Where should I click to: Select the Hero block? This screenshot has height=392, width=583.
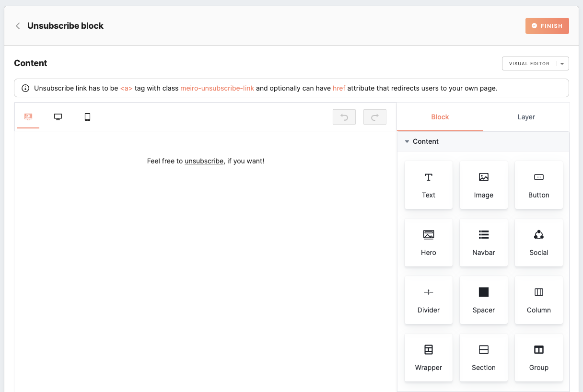[429, 242]
